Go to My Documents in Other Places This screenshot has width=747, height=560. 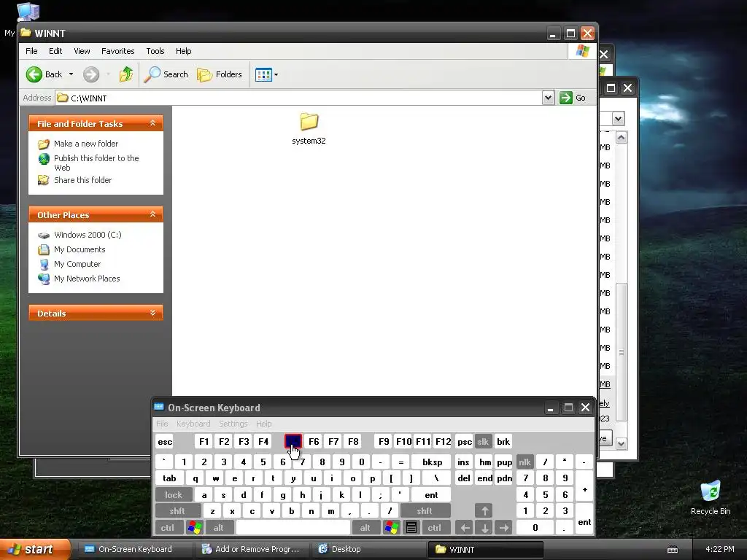click(80, 249)
